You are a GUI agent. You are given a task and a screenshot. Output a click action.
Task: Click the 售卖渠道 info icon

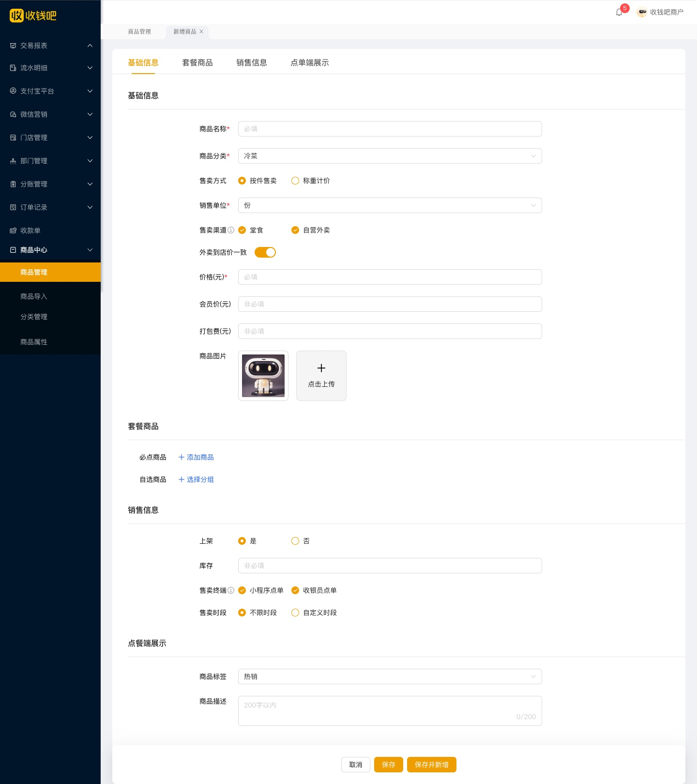coord(231,230)
